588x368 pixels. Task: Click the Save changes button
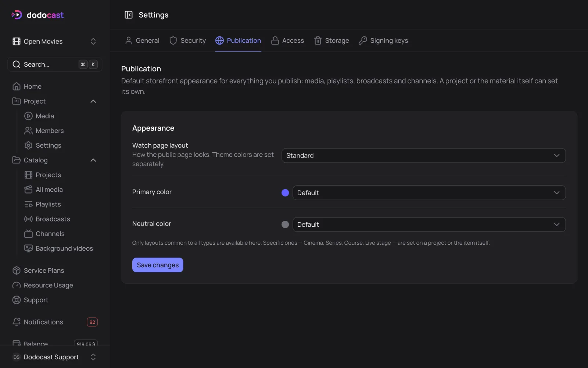click(158, 265)
